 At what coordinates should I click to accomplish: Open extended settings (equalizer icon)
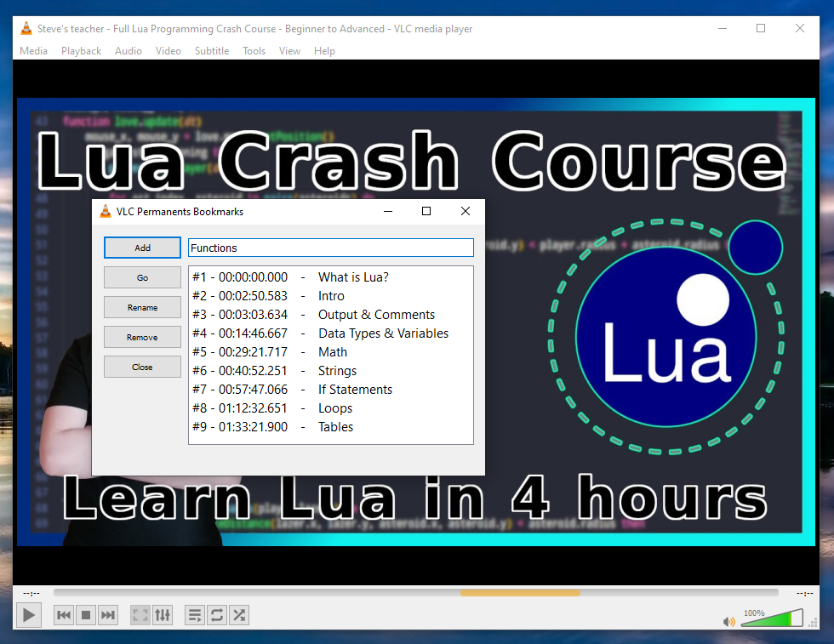point(163,615)
